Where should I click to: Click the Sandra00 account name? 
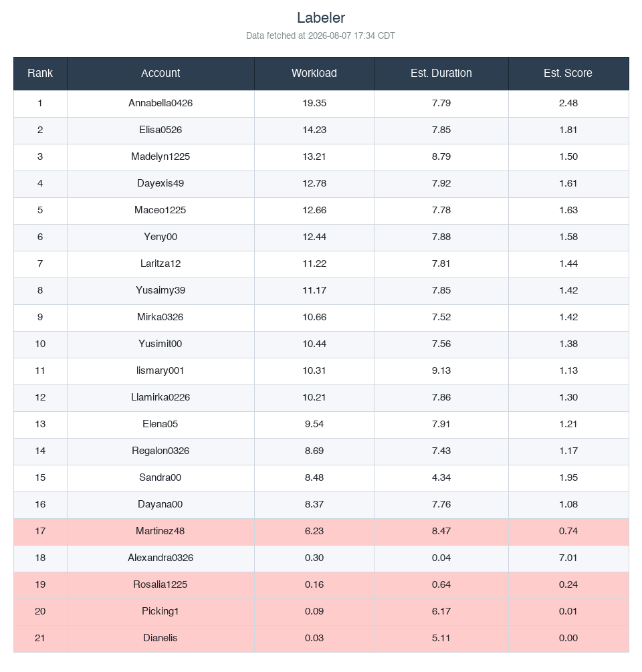tap(160, 477)
